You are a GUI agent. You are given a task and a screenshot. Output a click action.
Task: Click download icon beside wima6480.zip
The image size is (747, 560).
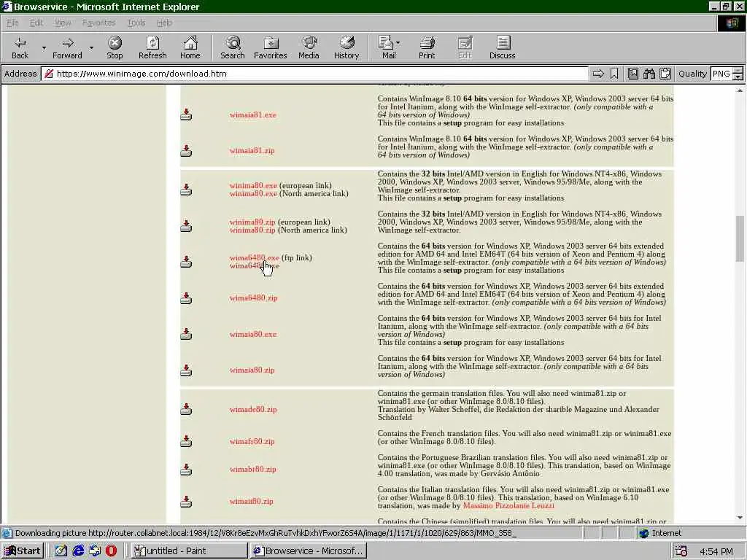click(186, 297)
